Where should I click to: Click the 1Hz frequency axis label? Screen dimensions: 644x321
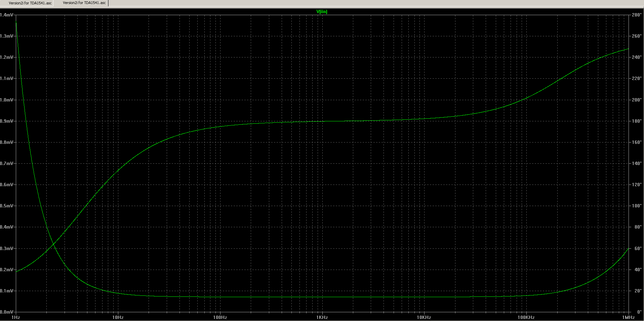16,317
